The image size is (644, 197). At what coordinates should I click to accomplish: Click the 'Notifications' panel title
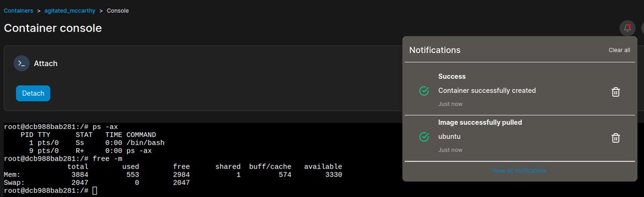(435, 50)
